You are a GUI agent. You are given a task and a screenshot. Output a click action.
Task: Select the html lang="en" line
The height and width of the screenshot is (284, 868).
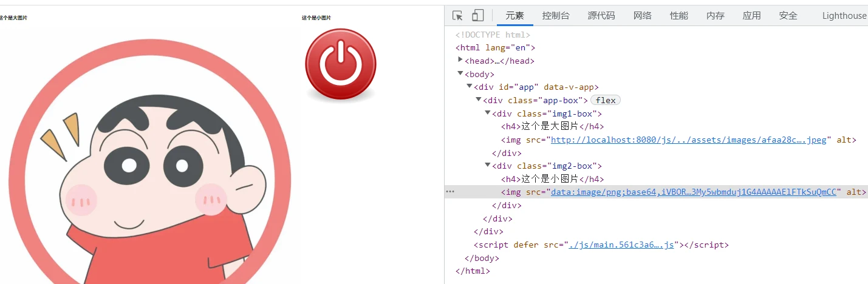495,48
